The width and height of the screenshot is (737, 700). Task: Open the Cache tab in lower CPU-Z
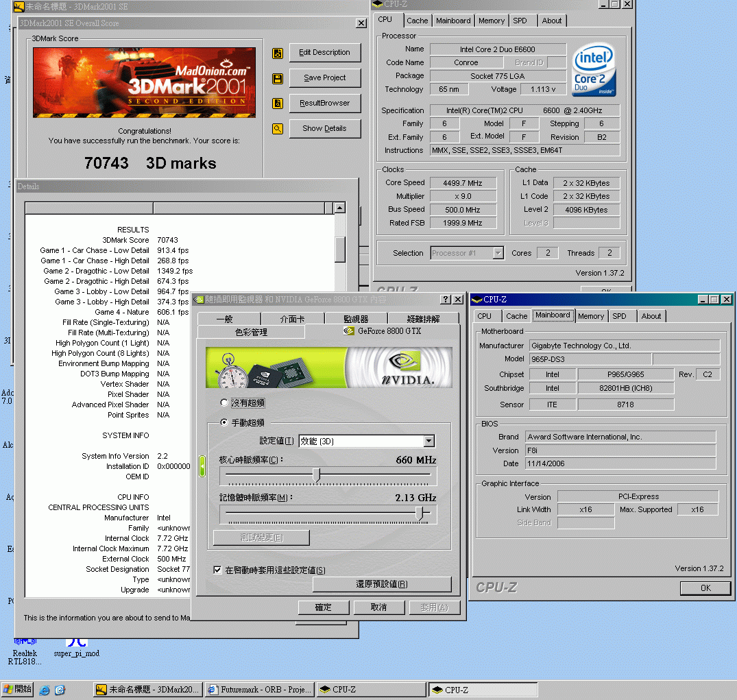pyautogui.click(x=516, y=316)
